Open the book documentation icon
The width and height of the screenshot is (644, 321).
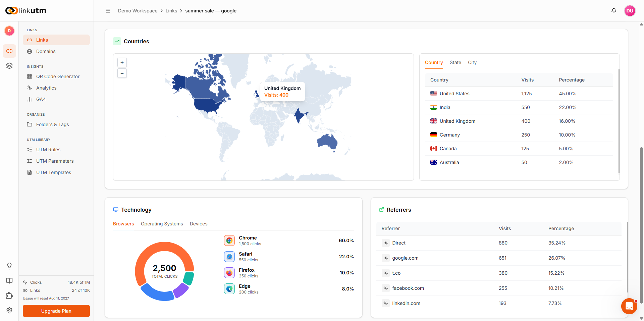(x=9, y=281)
